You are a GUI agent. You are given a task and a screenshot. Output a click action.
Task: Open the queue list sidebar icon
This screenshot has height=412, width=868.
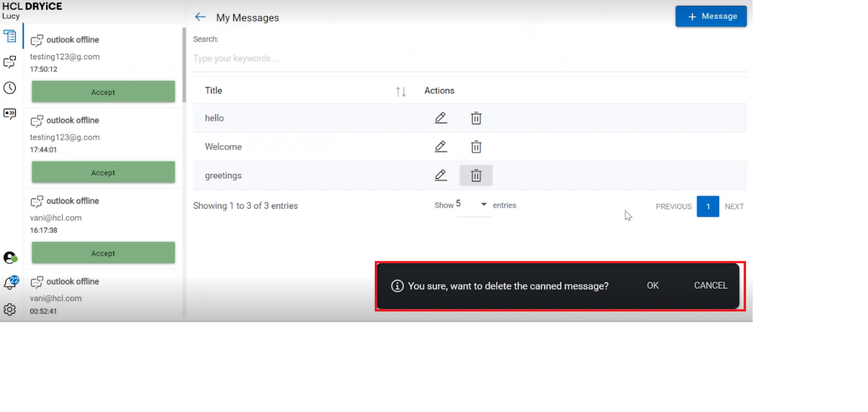10,36
